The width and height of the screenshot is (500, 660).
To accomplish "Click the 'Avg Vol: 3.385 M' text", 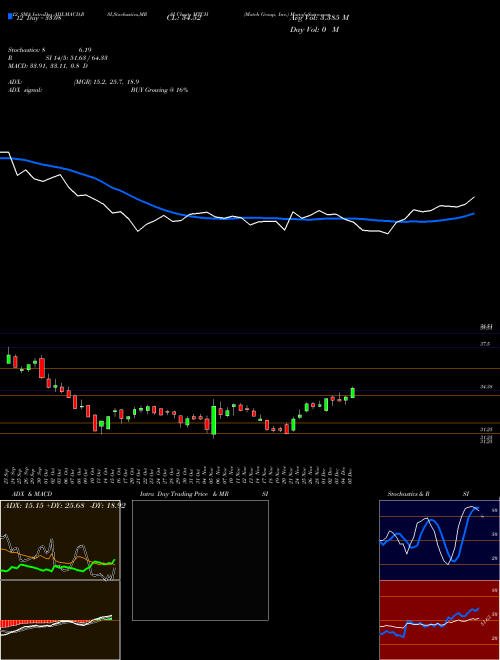I will [x=319, y=17].
